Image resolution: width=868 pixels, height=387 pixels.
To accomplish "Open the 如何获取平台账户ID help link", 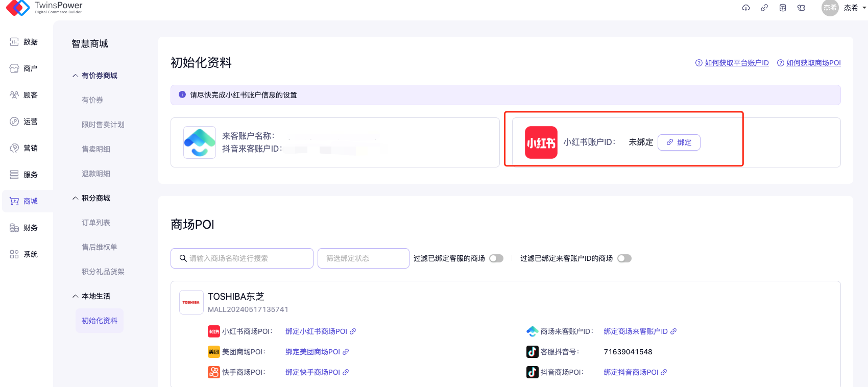I will [x=736, y=63].
